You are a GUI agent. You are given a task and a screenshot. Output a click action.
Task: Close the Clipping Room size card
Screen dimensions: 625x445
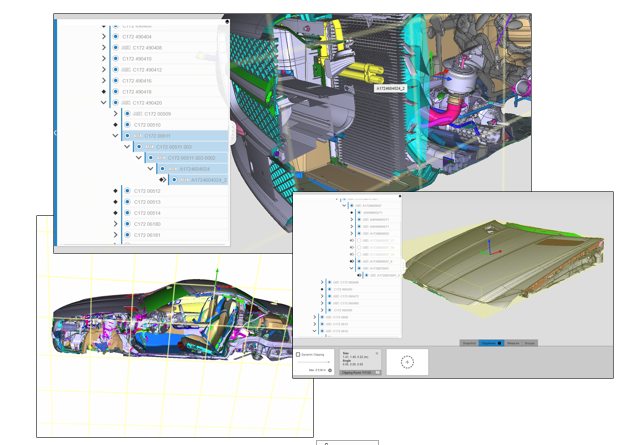tap(378, 353)
